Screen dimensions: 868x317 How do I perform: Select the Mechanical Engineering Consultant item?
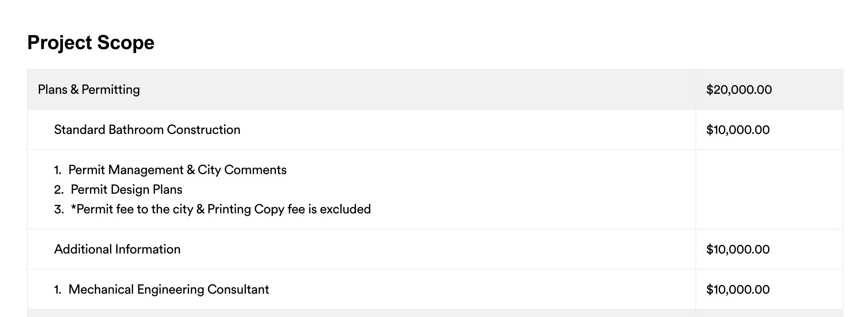(x=169, y=289)
